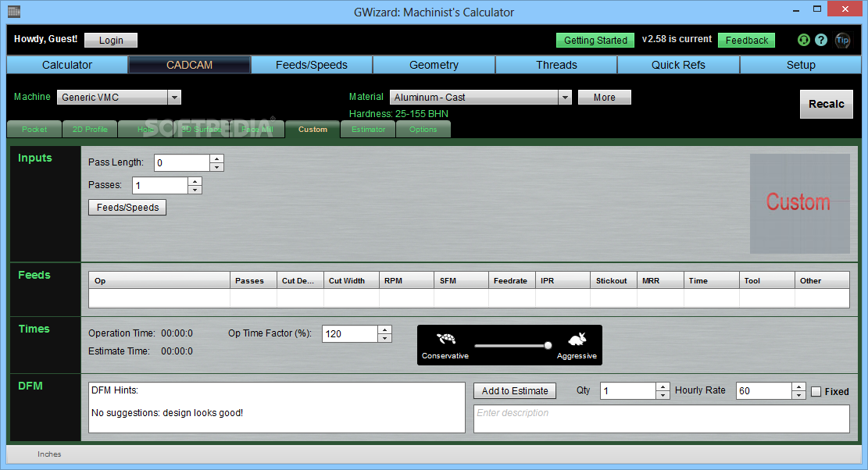Click the question mark help icon
The width and height of the screenshot is (868, 470).
point(821,40)
